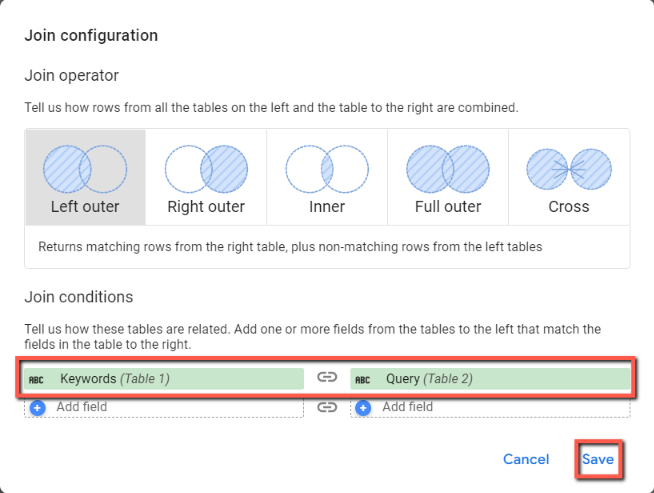Screen dimensions: 654x493
Task: Select the Cross join operator
Action: [569, 177]
